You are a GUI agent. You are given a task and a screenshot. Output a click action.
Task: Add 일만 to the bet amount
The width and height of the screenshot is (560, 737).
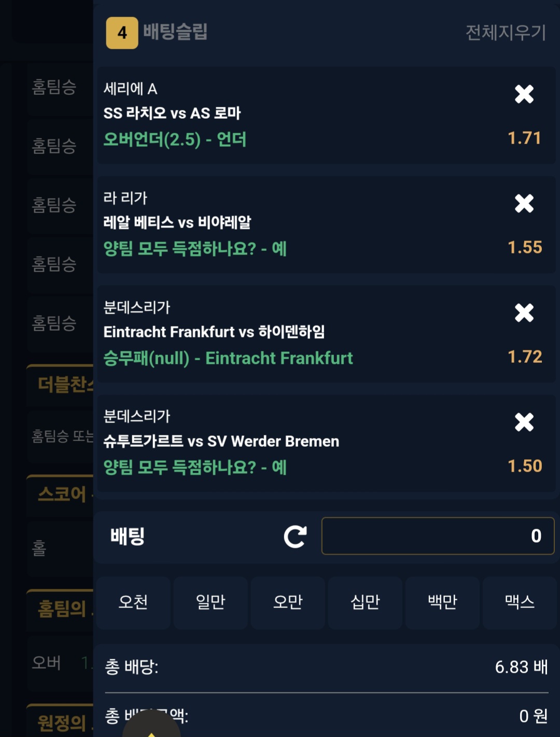coord(211,602)
